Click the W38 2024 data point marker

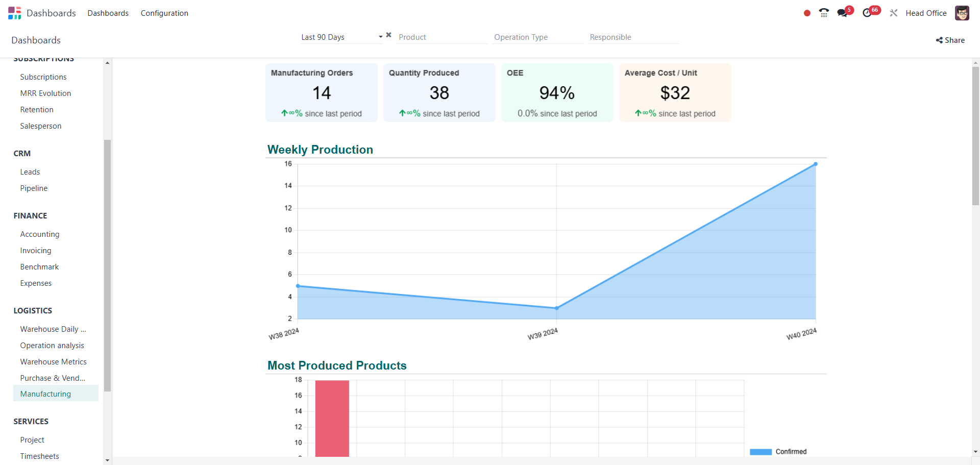coord(298,286)
